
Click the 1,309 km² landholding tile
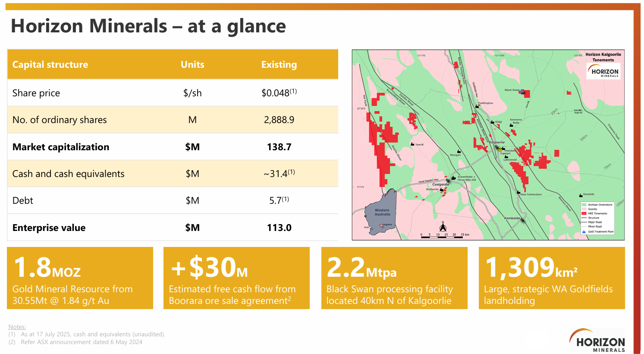pyautogui.click(x=552, y=278)
